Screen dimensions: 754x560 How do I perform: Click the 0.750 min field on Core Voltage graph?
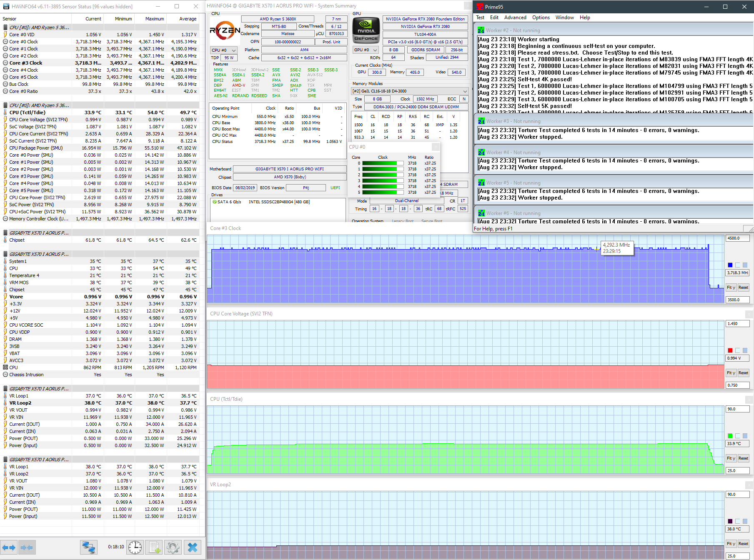pyautogui.click(x=738, y=385)
